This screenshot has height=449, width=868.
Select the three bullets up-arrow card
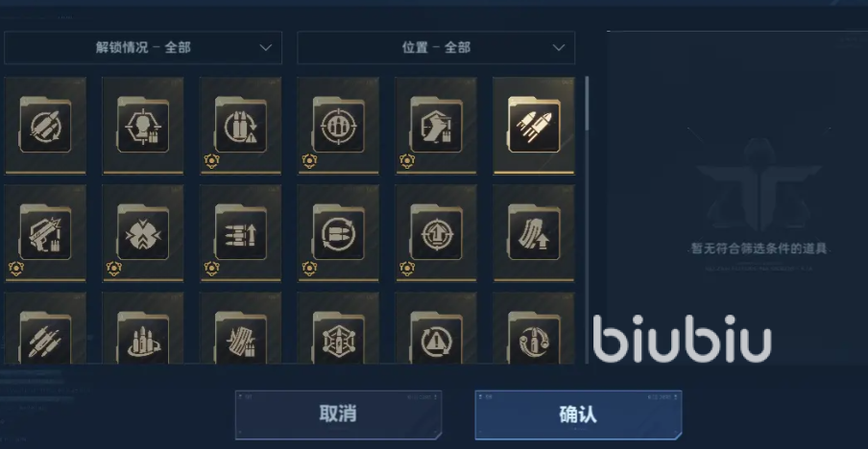(x=241, y=233)
